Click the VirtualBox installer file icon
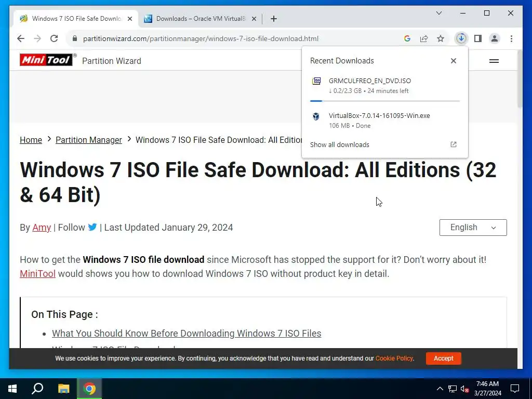Screen dimensions: 532x399 316,116
